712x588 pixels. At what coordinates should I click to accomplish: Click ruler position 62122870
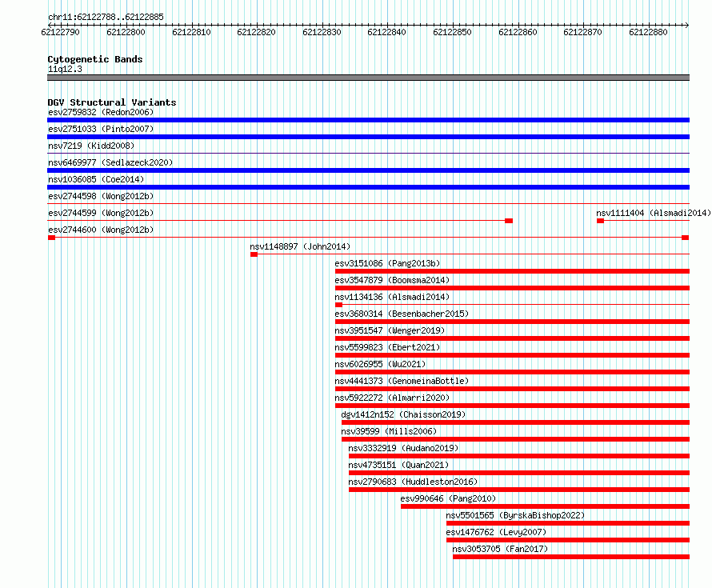(582, 32)
